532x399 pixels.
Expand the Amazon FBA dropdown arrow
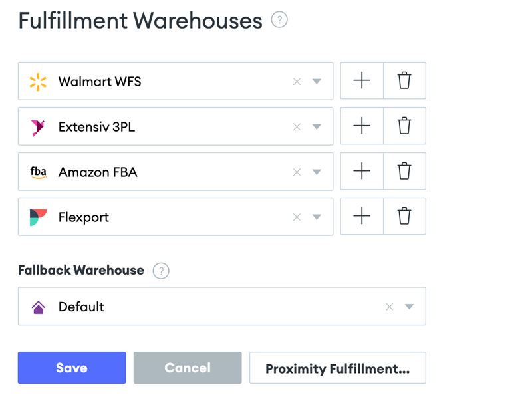pos(317,172)
